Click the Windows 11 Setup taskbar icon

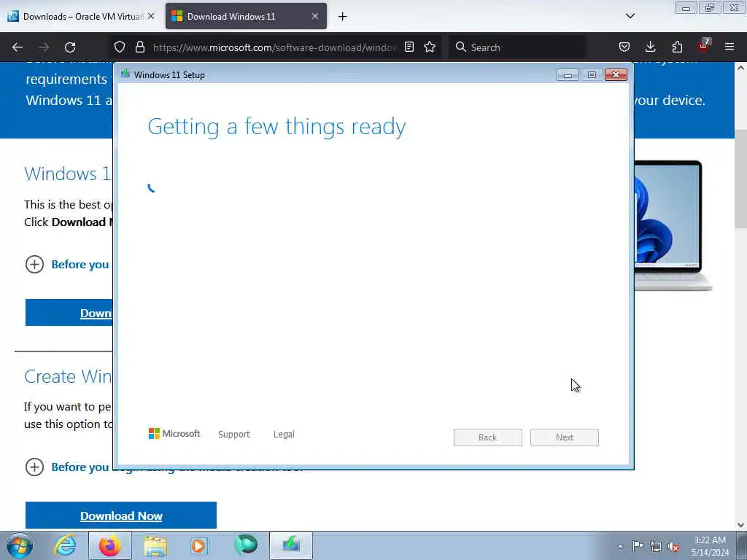(x=291, y=545)
